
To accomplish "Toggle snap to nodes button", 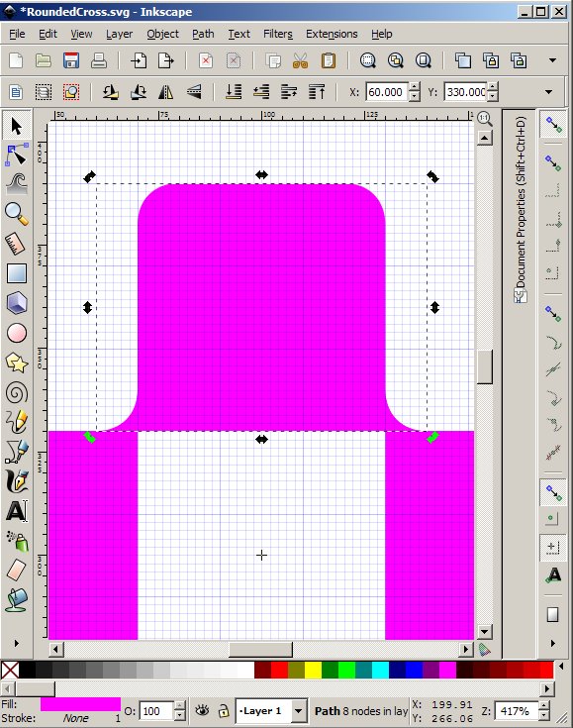I will click(x=553, y=313).
